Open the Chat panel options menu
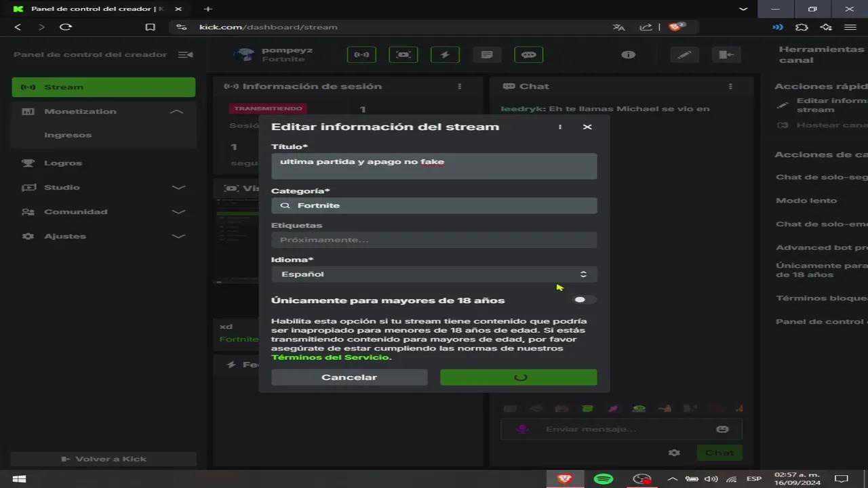Screen dimensions: 868x488 730,87
